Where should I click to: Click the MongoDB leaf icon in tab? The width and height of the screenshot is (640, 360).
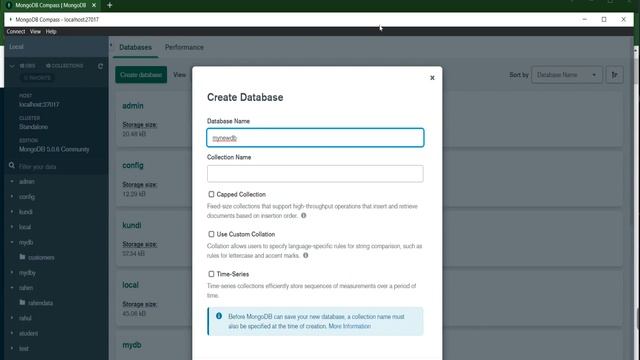tap(9, 5)
